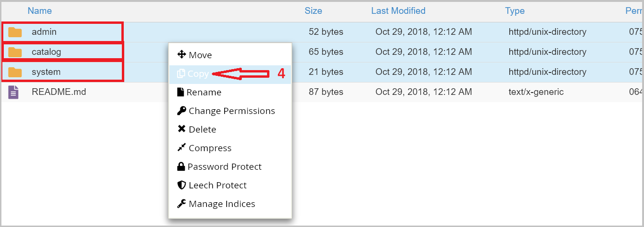Click the Leech Protect shield icon

coord(181,185)
